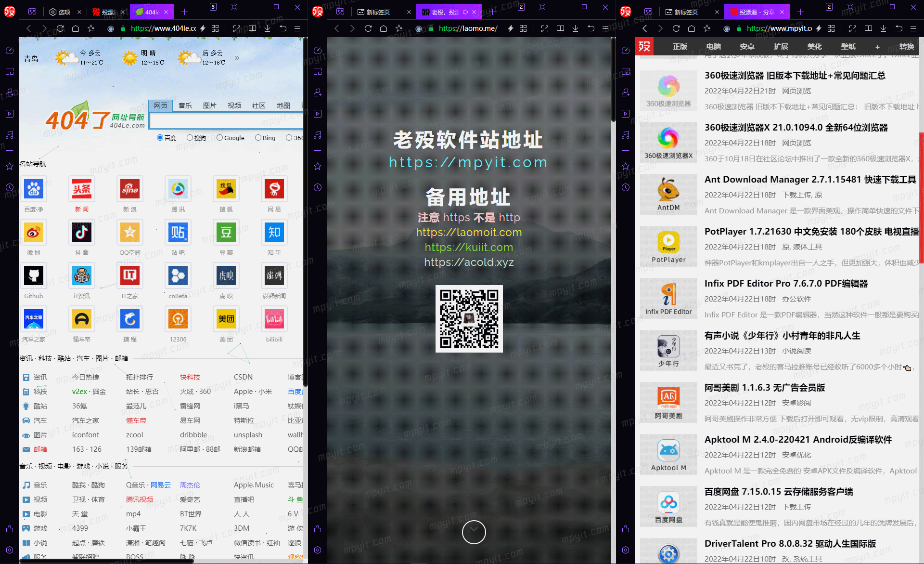924x564 pixels.
Task: Open the Sina site icon
Action: (x=130, y=189)
